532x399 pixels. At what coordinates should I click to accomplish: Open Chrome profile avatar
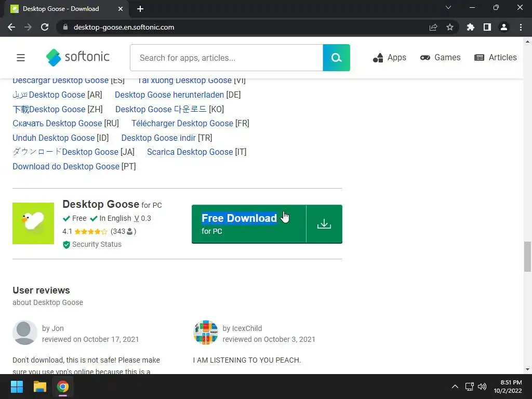coord(504,27)
